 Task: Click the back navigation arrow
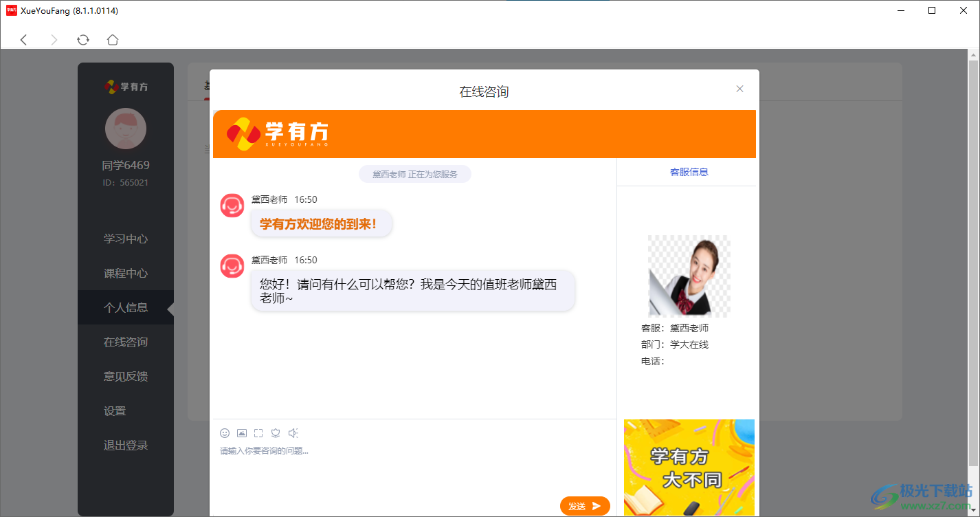tap(23, 40)
